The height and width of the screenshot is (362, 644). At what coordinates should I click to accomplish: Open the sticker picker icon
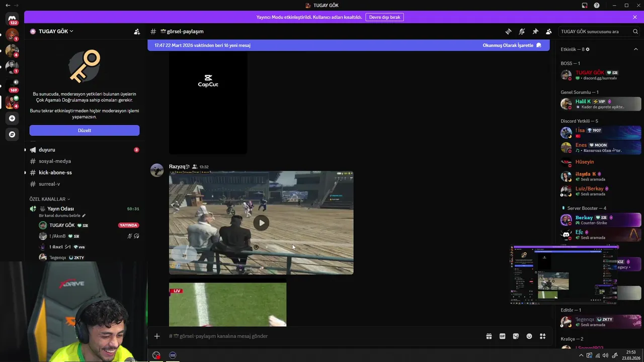point(516,336)
